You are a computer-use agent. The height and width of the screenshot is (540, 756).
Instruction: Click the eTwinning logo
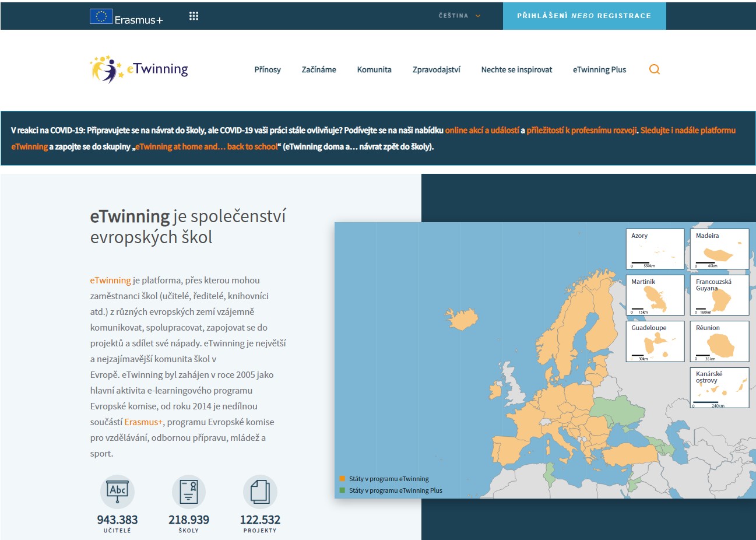click(139, 69)
